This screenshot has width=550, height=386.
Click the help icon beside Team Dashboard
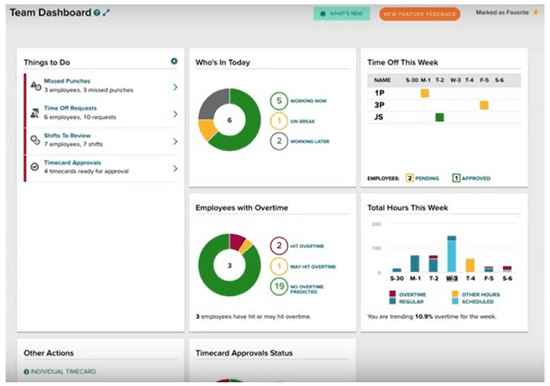97,13
